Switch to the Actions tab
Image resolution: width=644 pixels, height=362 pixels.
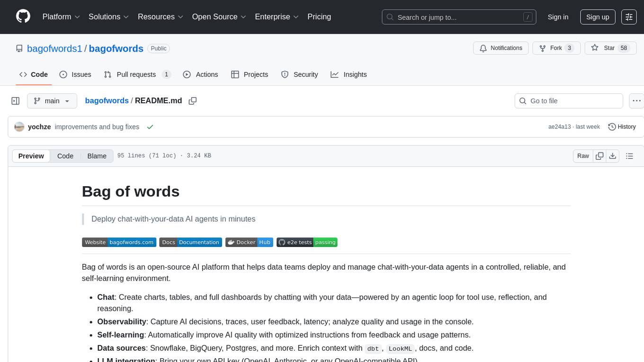(x=200, y=74)
